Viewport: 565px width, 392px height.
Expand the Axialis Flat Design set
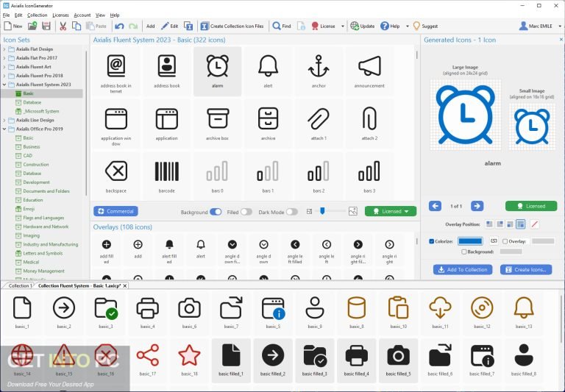tap(4, 49)
